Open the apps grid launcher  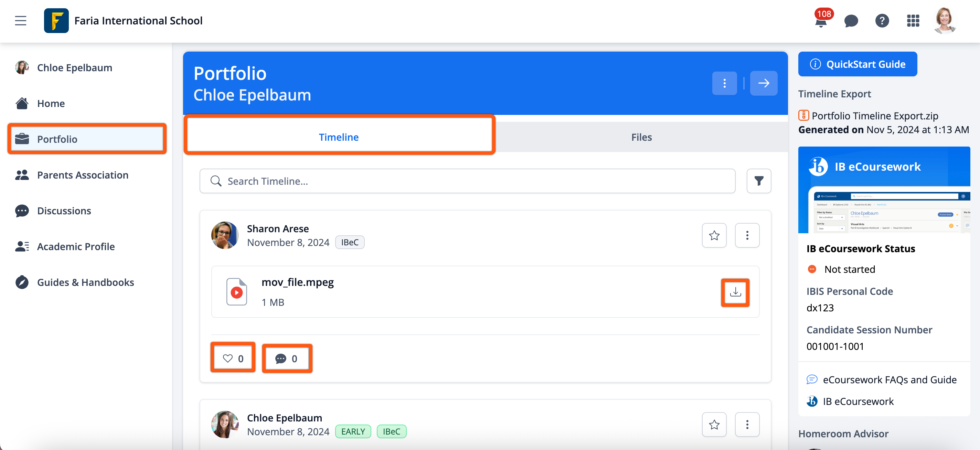[913, 21]
